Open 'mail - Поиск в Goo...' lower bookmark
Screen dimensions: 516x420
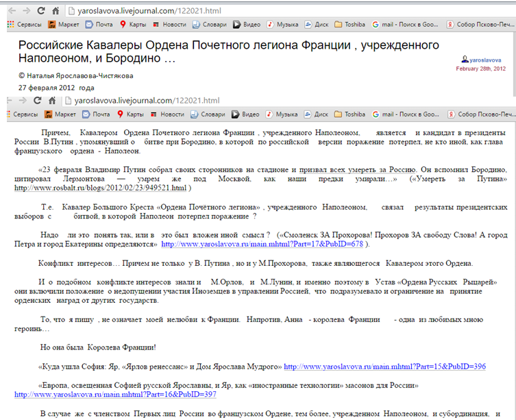pos(406,114)
